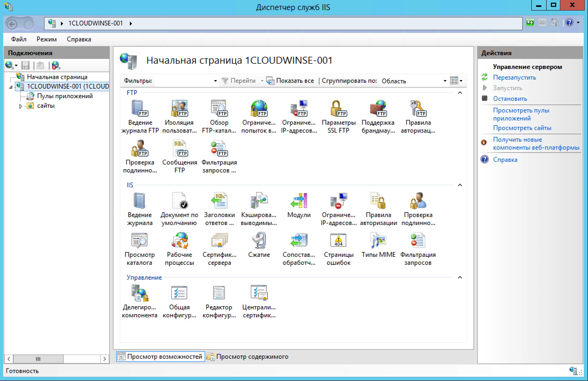
Task: Collapse the Управление group section
Action: pos(460,277)
